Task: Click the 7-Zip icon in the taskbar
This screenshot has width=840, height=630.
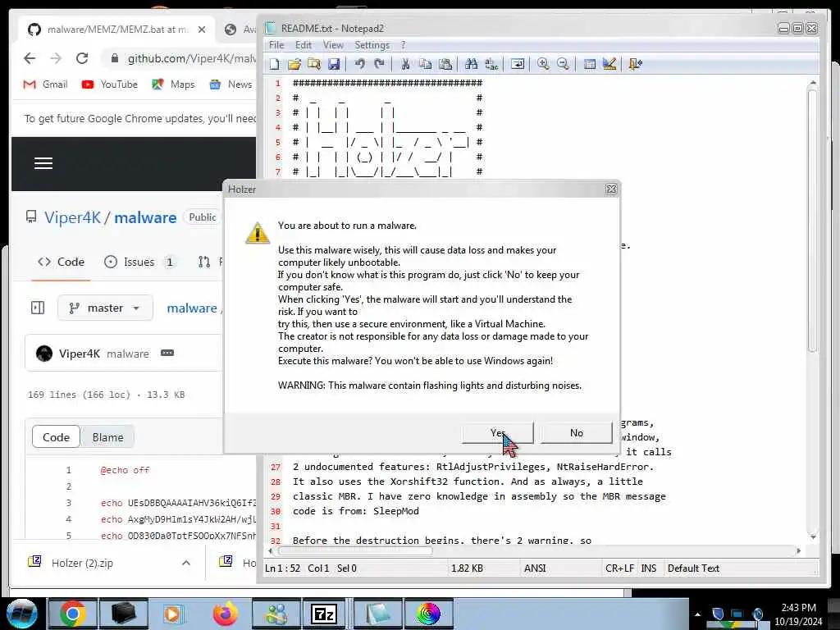Action: (325, 614)
